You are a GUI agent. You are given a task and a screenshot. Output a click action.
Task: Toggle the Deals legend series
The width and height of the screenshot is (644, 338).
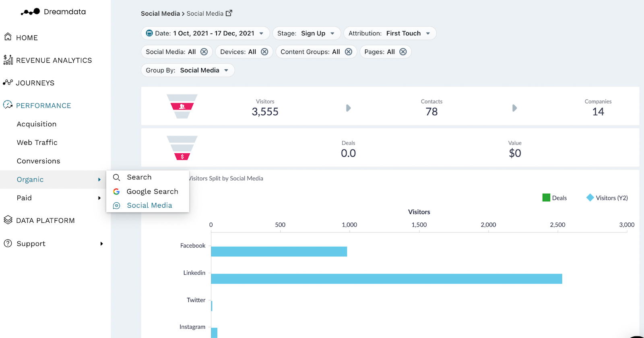point(554,198)
